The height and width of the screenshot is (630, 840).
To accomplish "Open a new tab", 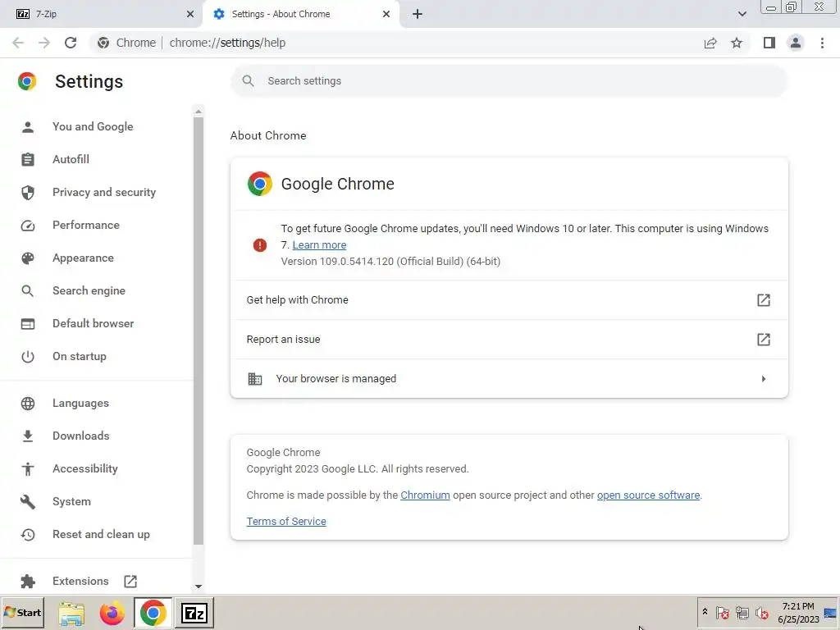I will [418, 14].
